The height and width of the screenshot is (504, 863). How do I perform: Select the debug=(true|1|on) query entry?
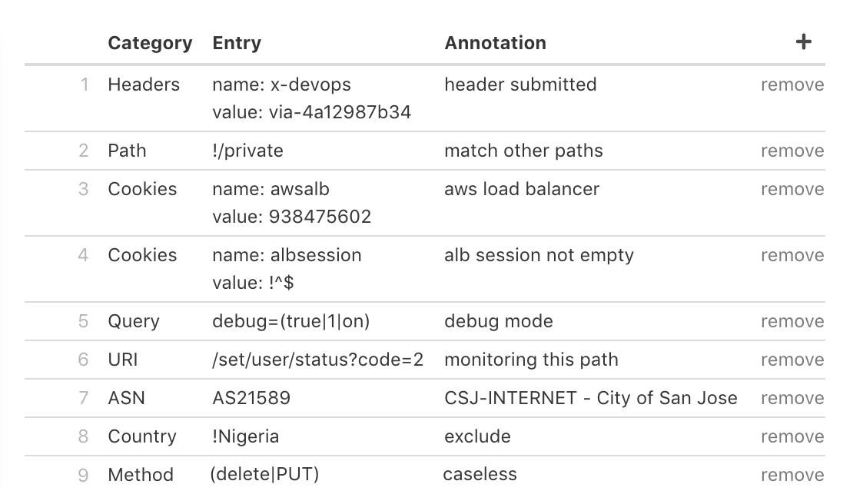(291, 321)
